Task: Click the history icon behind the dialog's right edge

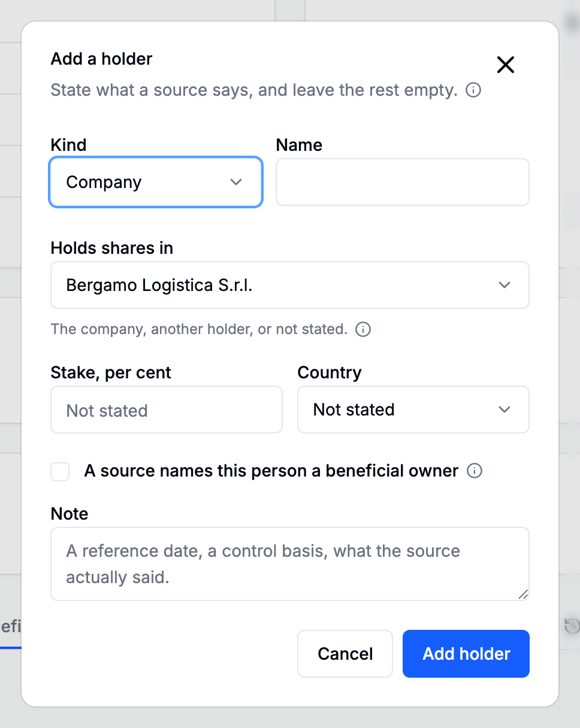Action: (x=571, y=626)
